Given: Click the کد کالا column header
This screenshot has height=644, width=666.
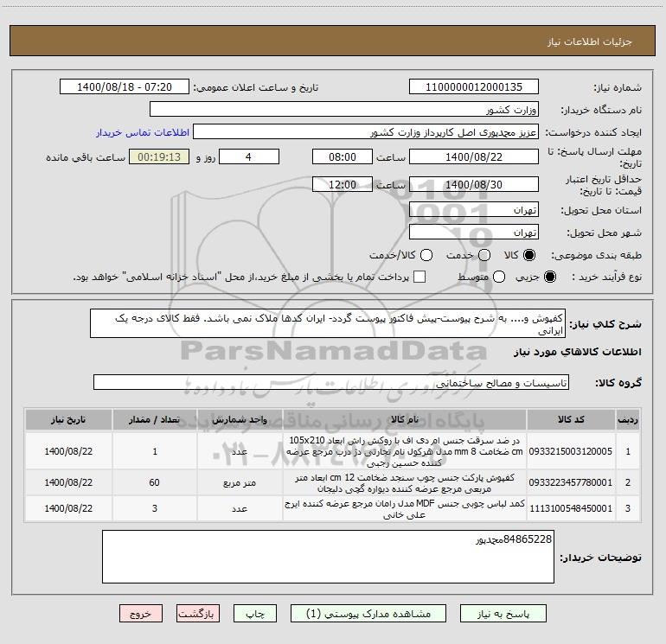Looking at the screenshot, I should click(x=571, y=419).
